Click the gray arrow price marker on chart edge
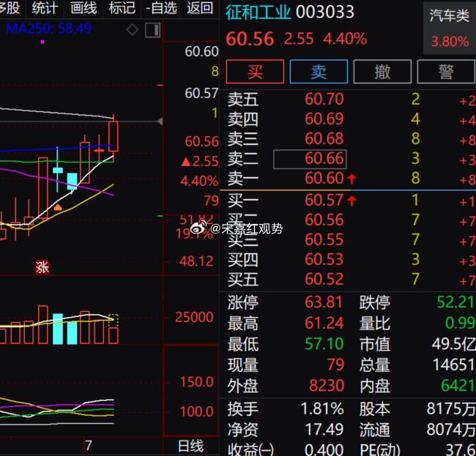476x456 pixels. [160, 122]
